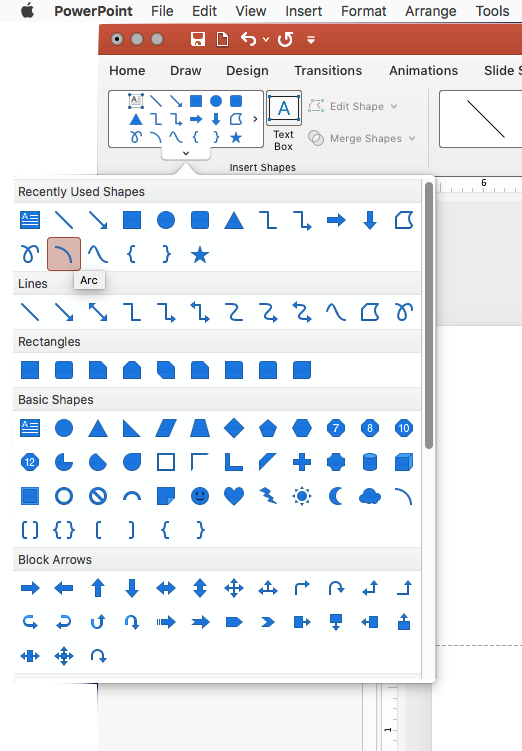Open the Home ribbon tab
This screenshot has height=751, width=522.
(x=127, y=71)
